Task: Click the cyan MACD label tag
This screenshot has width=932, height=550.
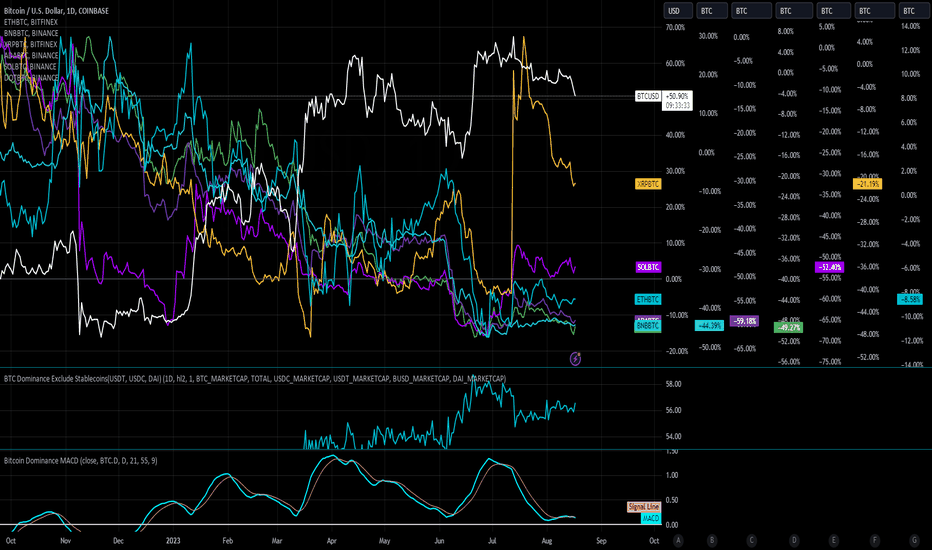Action: click(x=651, y=518)
